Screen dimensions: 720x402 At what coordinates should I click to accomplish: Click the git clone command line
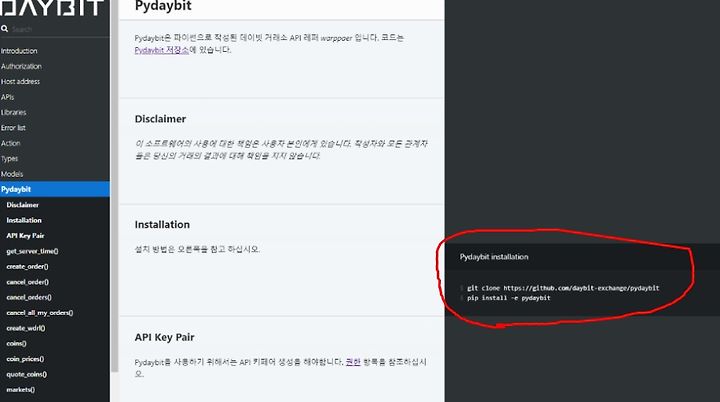pyautogui.click(x=563, y=288)
